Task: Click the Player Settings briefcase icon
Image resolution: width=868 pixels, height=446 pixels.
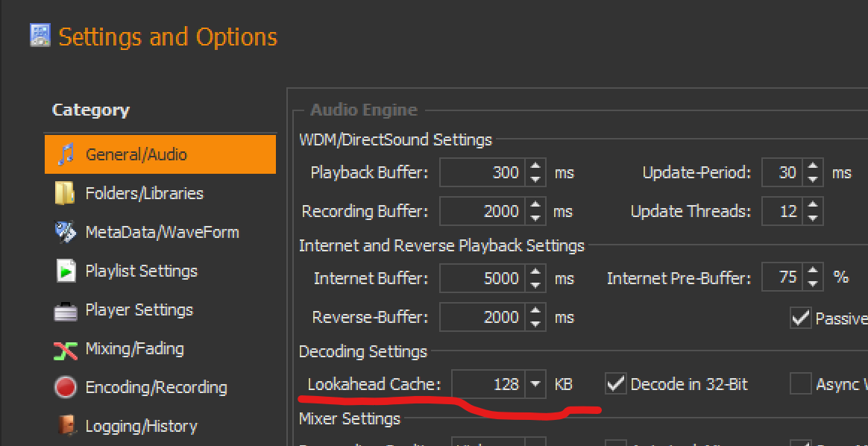Action: tap(66, 310)
